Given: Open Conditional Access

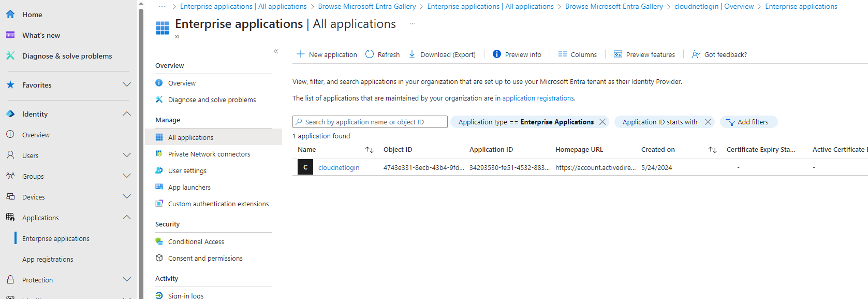Looking at the screenshot, I should point(196,241).
